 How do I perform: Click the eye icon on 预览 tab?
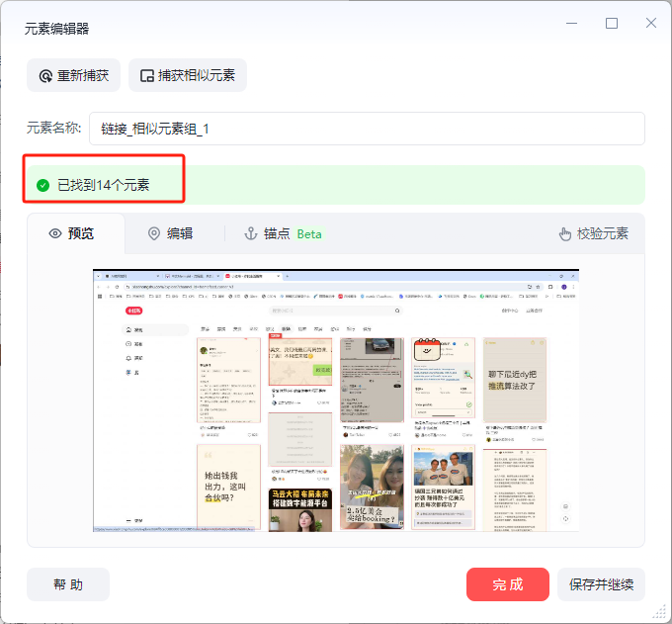tap(55, 233)
